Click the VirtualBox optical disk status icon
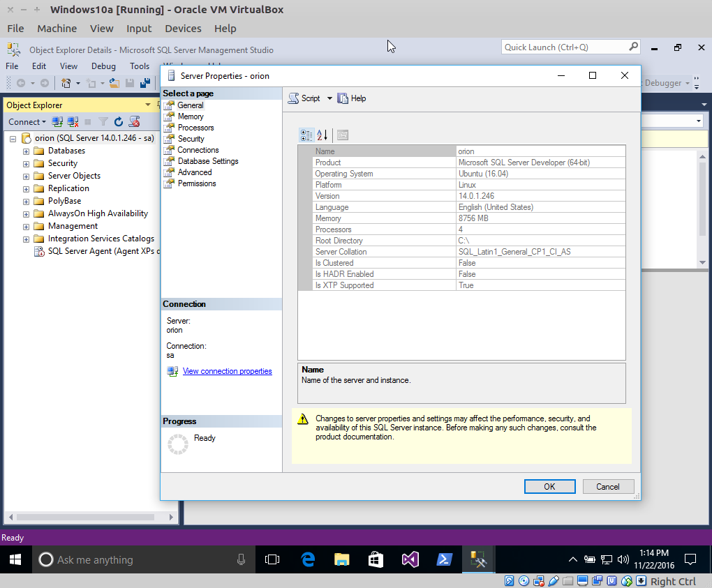The image size is (712, 588). click(524, 581)
